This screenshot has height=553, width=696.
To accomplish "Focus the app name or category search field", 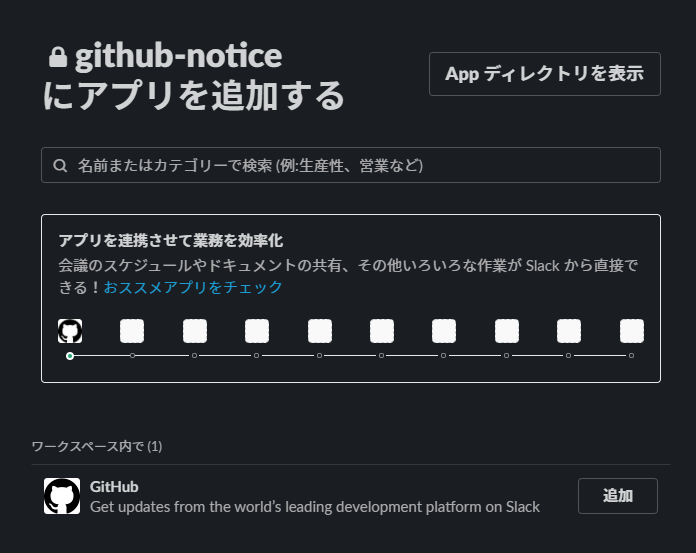I will click(351, 165).
